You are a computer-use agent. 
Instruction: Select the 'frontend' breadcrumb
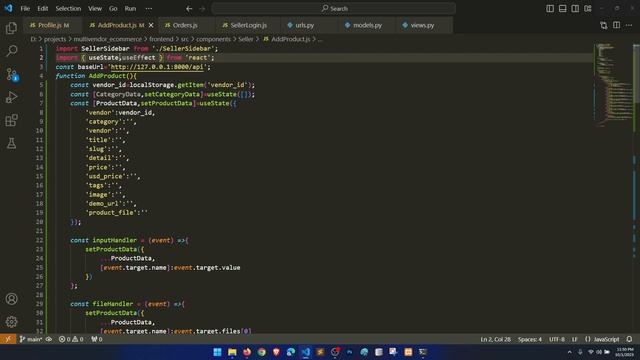(x=161, y=39)
